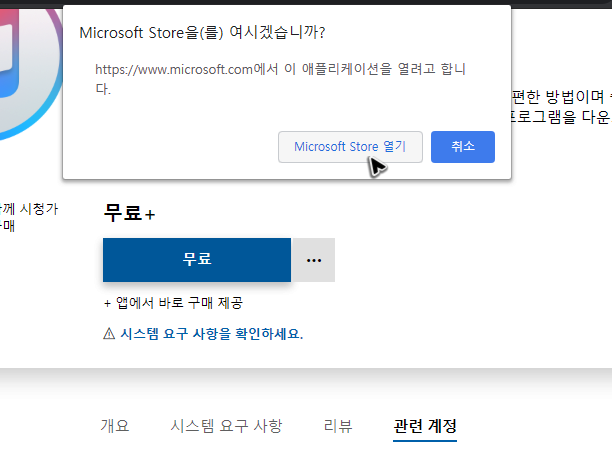This screenshot has height=467, width=612.
Task: Select the 관련 계정 tab
Action: coord(425,426)
